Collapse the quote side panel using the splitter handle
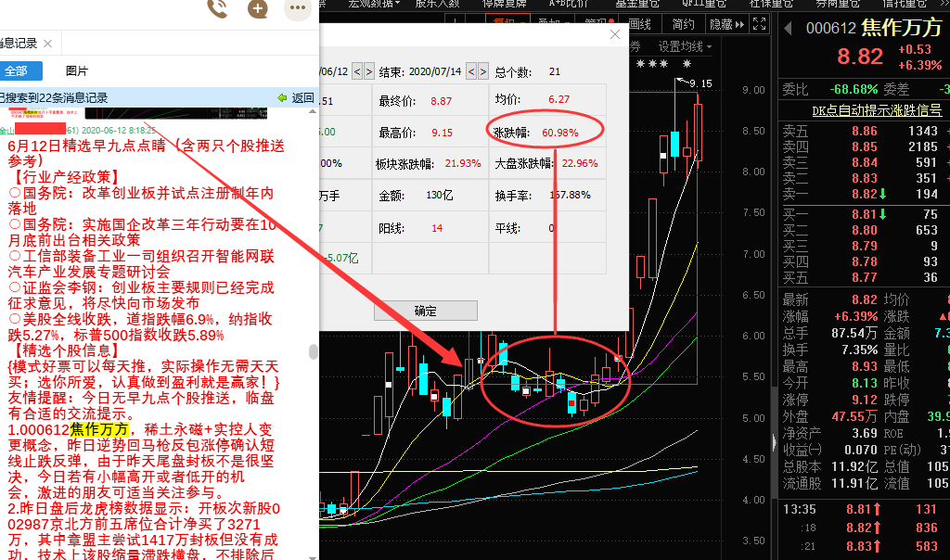 click(x=775, y=442)
